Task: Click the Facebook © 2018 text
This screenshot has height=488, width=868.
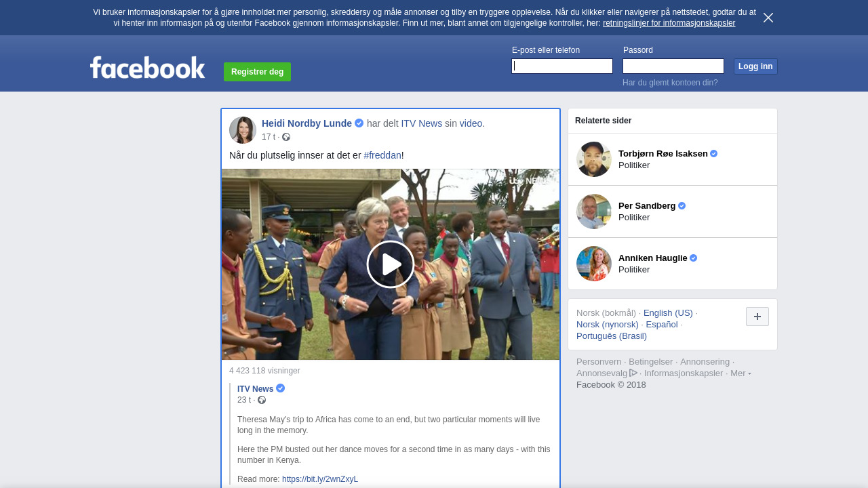Action: 611,385
